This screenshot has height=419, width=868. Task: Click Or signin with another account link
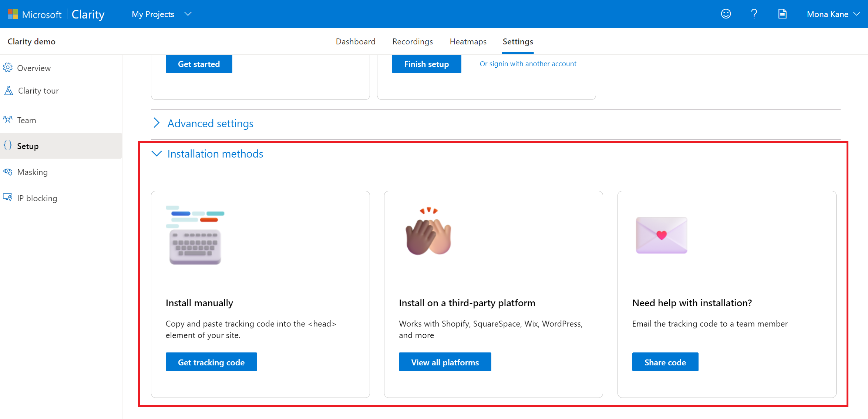pyautogui.click(x=528, y=64)
